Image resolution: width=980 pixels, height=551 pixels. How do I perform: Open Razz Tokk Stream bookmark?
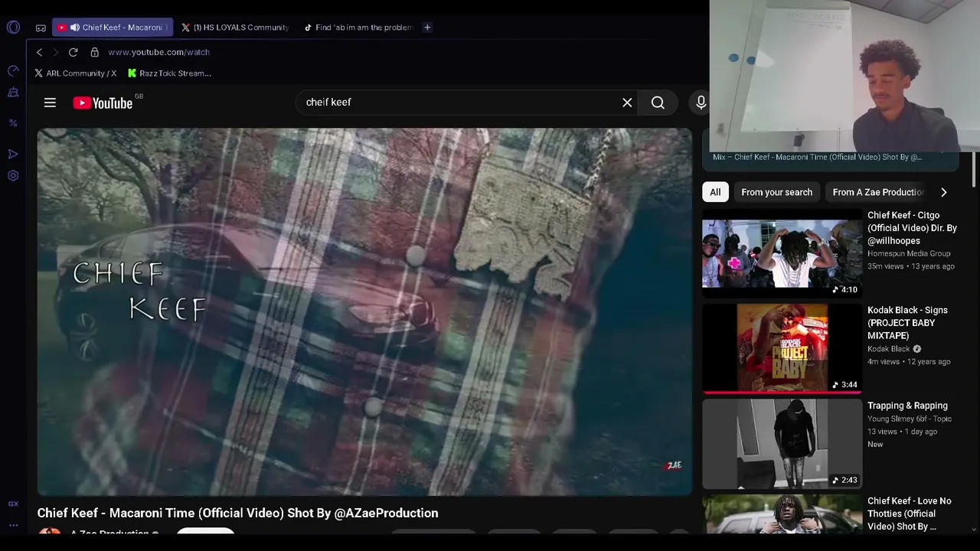click(169, 73)
